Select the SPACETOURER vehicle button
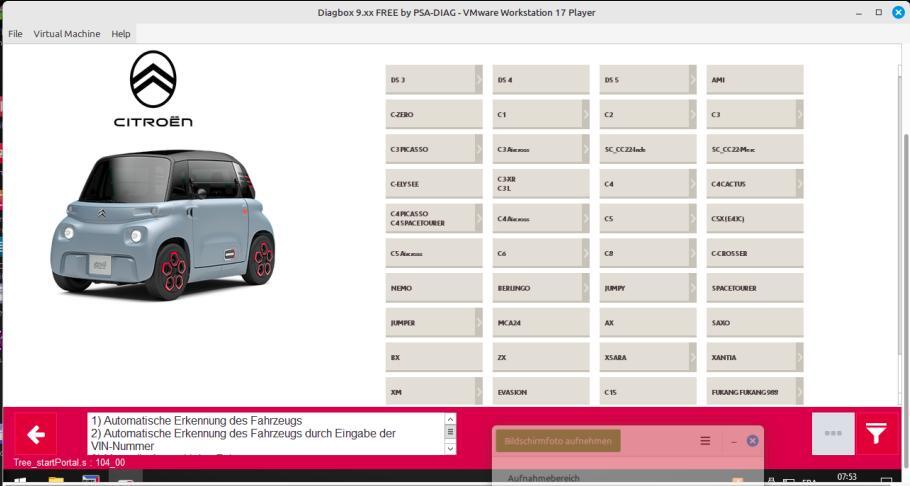 click(755, 288)
